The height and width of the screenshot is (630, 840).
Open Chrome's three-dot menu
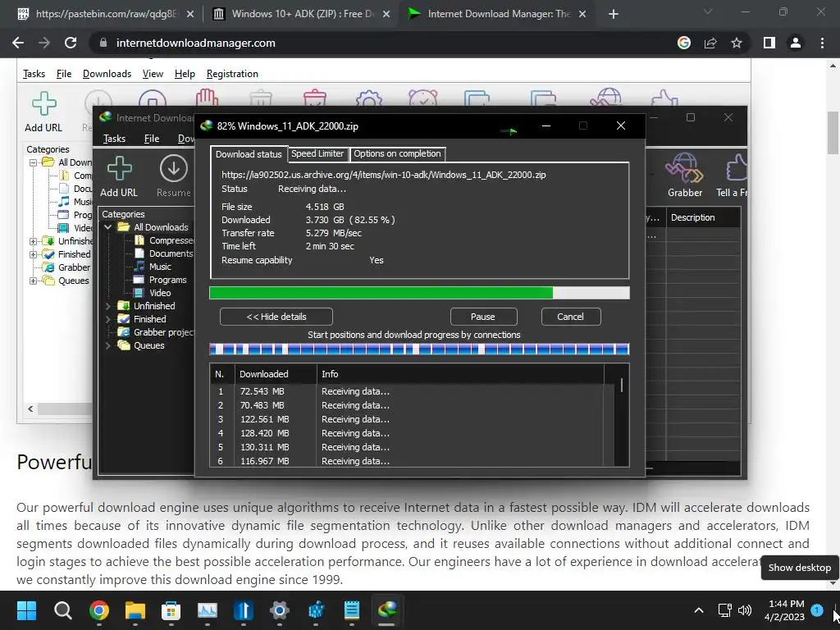click(x=822, y=43)
